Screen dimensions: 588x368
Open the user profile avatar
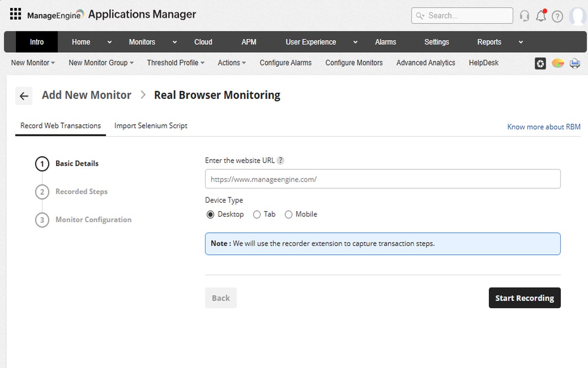(x=578, y=16)
